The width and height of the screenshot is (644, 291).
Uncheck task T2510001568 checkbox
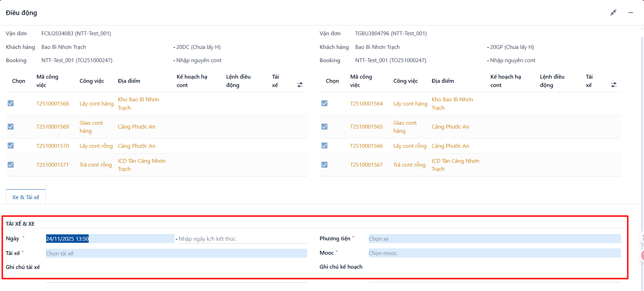coord(11,103)
